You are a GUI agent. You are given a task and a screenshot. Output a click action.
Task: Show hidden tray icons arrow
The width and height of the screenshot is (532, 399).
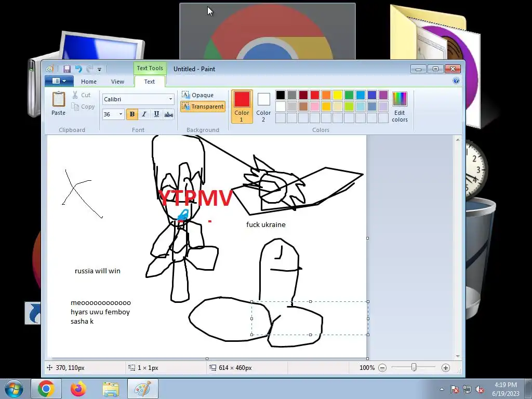(x=442, y=389)
